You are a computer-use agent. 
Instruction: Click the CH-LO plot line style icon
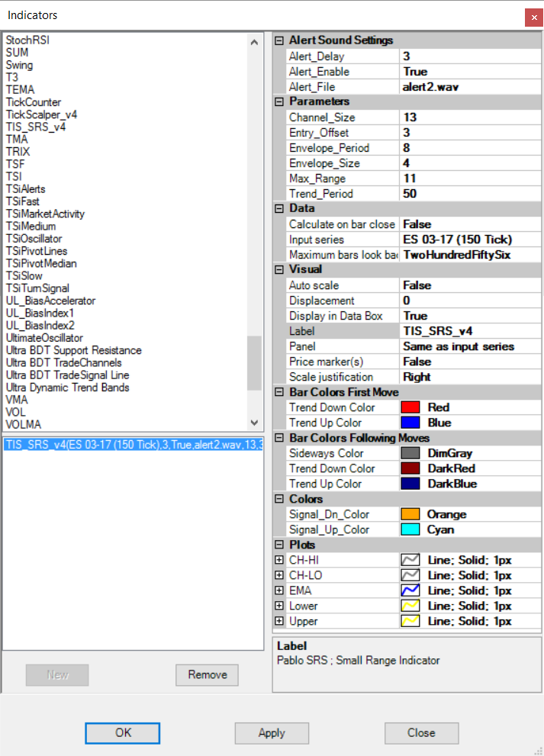tap(412, 575)
